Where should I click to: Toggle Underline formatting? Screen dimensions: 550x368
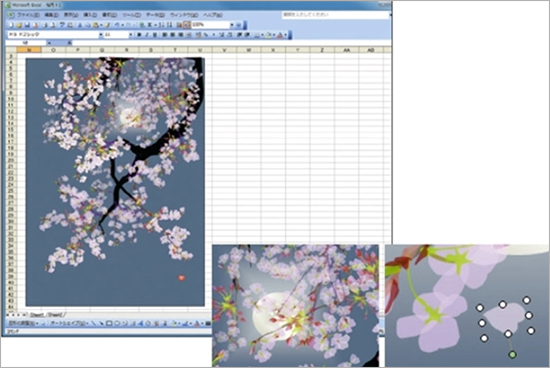[155, 35]
